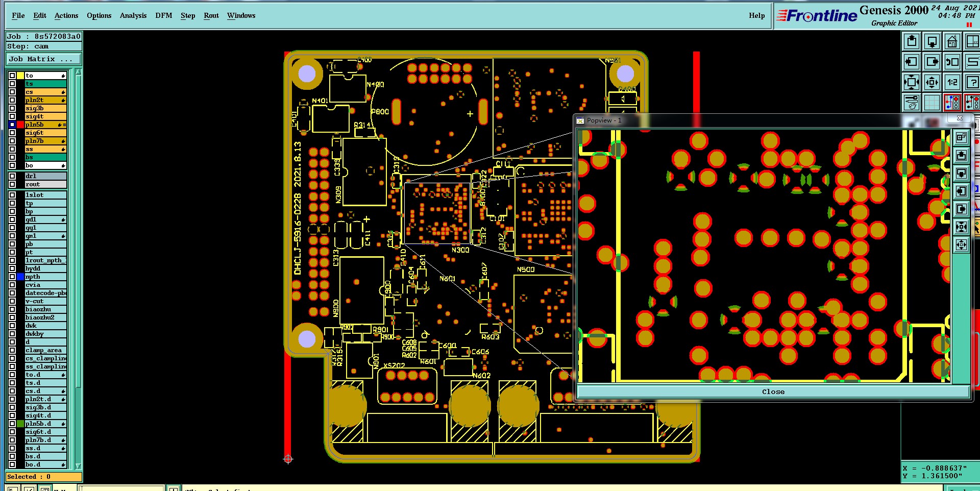
Task: Click the Home view house icon
Action: [952, 41]
